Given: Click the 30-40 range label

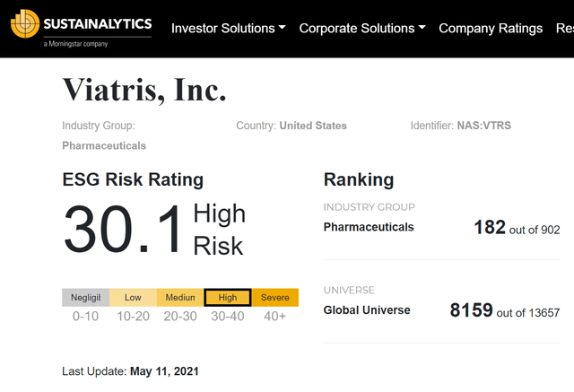Looking at the screenshot, I should coord(228,316).
